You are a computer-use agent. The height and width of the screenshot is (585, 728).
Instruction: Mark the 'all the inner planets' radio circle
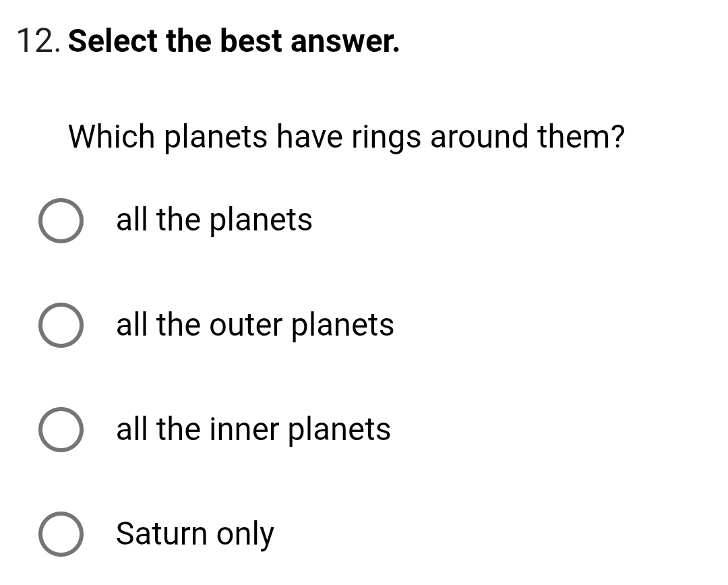click(61, 429)
